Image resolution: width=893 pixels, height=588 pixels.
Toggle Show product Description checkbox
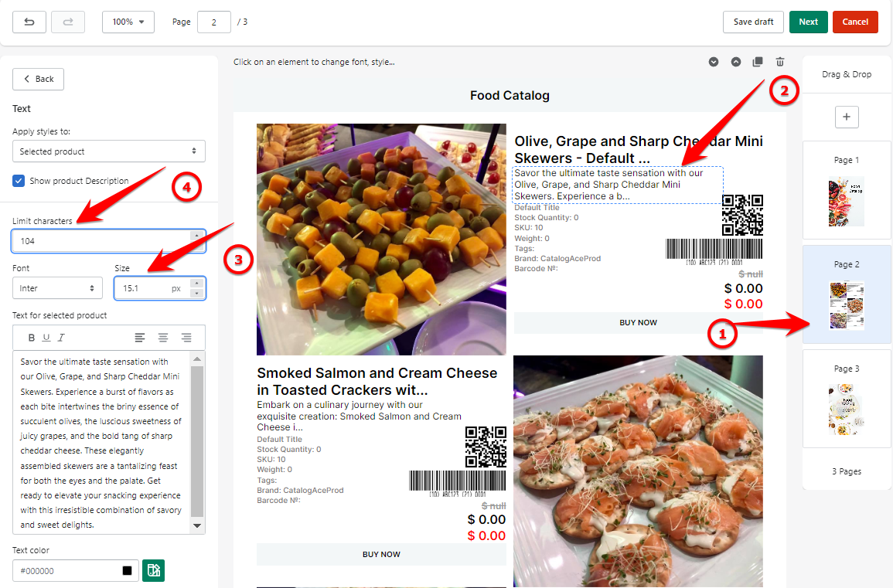pos(19,181)
